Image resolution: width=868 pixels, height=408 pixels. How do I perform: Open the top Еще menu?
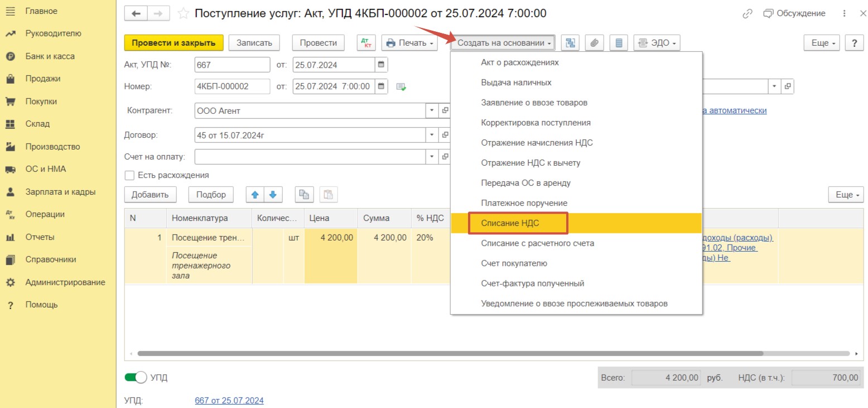(x=822, y=43)
